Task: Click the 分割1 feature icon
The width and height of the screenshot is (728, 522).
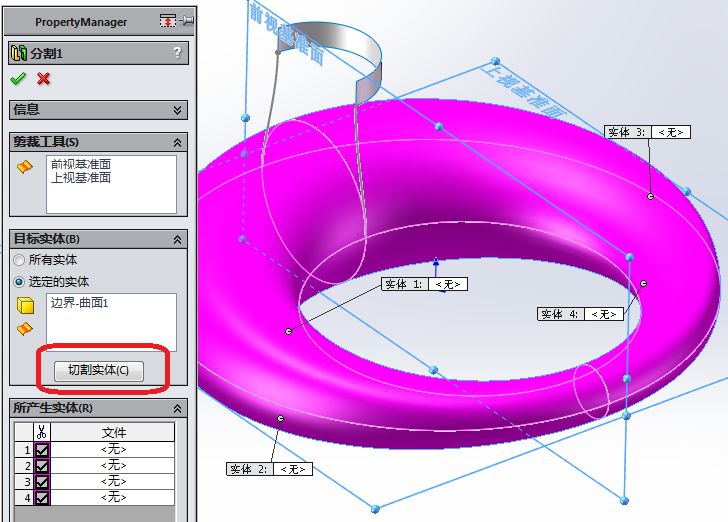Action: pyautogui.click(x=19, y=53)
